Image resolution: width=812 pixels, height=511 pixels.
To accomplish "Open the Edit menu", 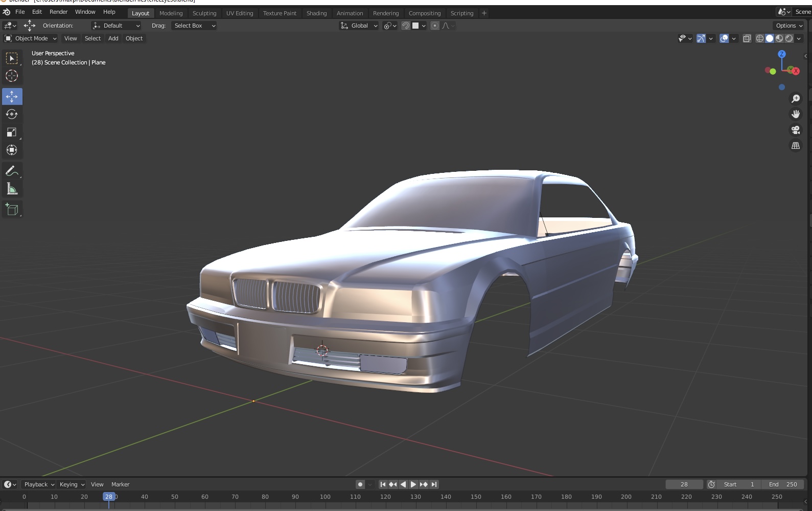I will pyautogui.click(x=37, y=12).
